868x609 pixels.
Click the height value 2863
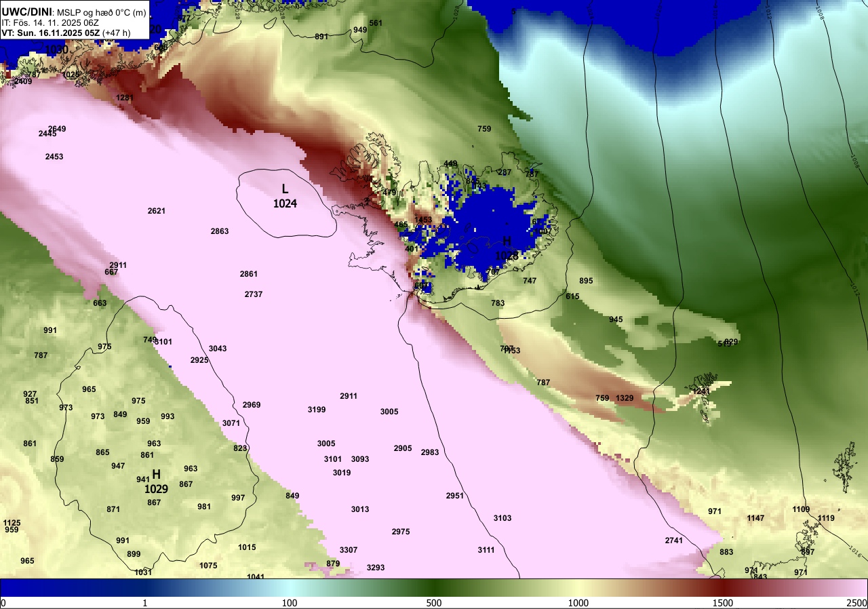pos(220,231)
